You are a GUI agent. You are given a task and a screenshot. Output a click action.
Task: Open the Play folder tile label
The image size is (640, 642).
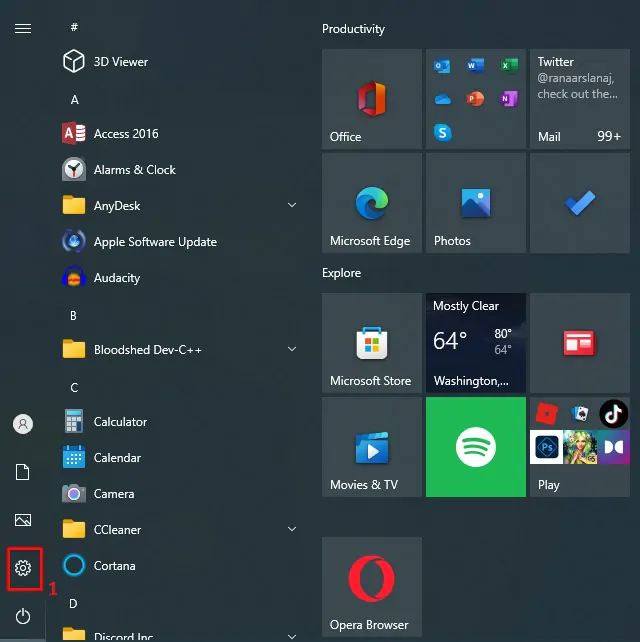coord(549,485)
